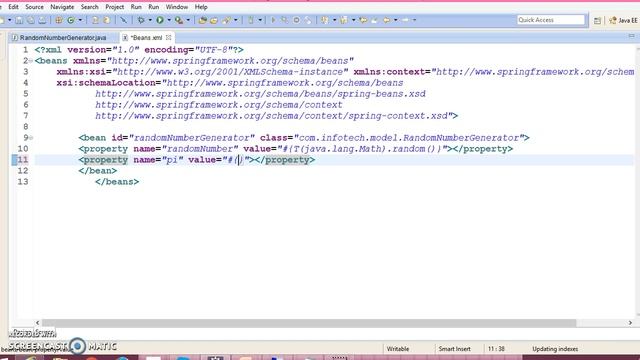Click the "pi" name attribute value on line 11
Image resolution: width=640 pixels, height=360 pixels.
click(x=173, y=160)
